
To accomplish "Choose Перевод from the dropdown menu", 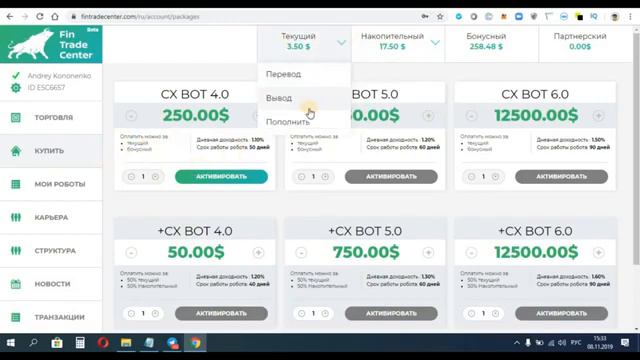I will tap(304, 74).
